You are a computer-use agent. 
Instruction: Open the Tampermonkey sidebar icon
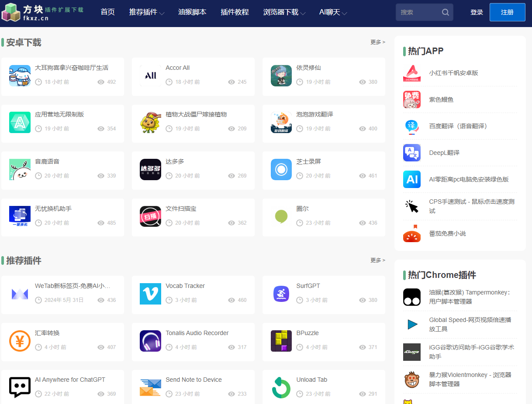412,297
